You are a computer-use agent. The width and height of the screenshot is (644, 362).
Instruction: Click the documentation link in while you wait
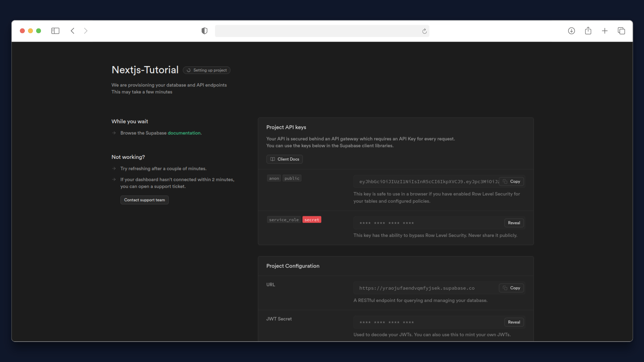184,133
